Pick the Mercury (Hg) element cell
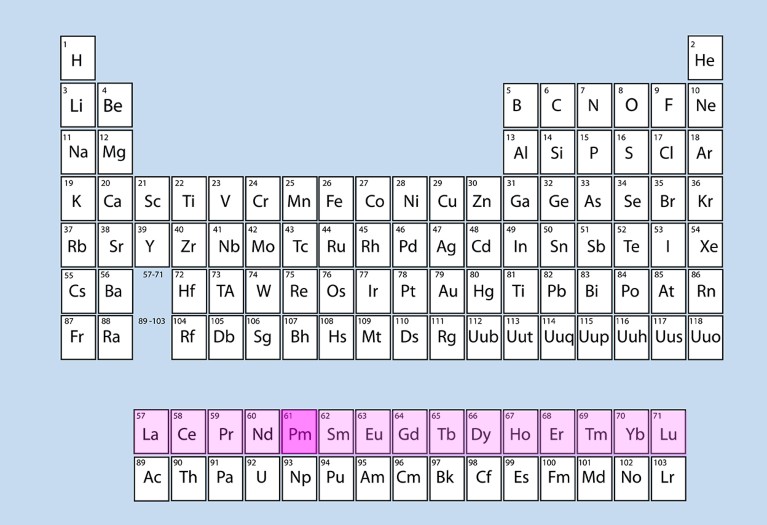The height and width of the screenshot is (525, 767). (x=483, y=290)
